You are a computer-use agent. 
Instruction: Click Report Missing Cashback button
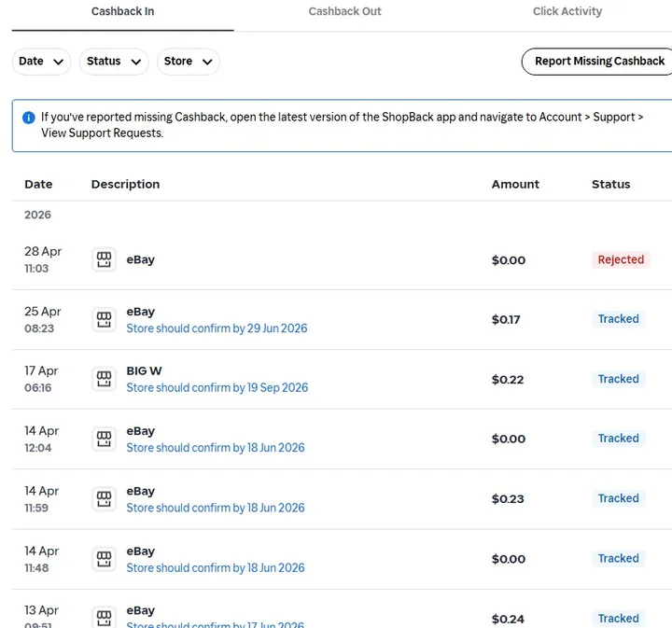[x=599, y=62]
